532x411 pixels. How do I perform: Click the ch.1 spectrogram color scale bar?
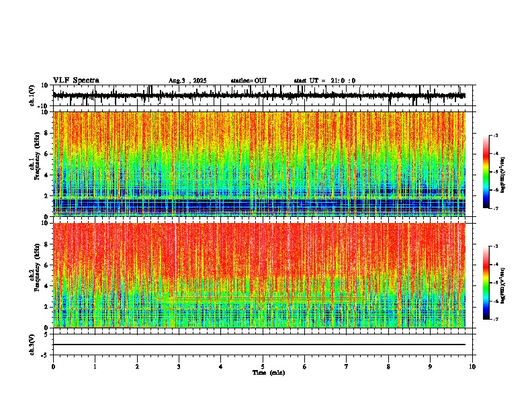tap(486, 172)
